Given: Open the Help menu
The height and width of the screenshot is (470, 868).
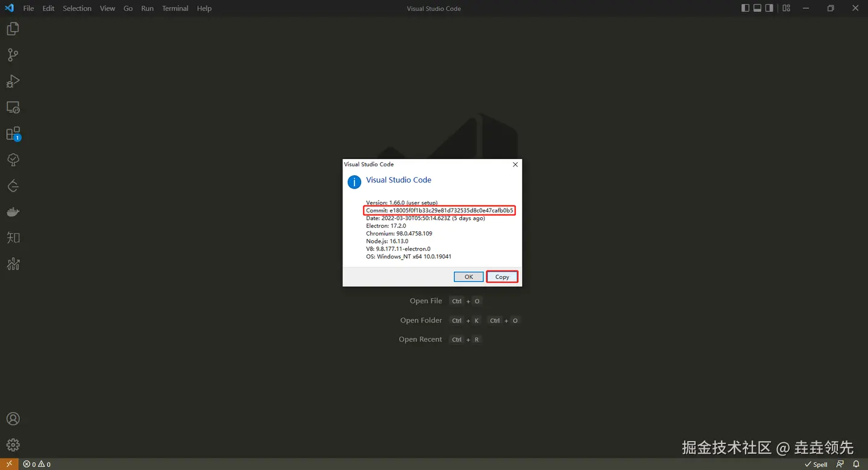Looking at the screenshot, I should [204, 8].
